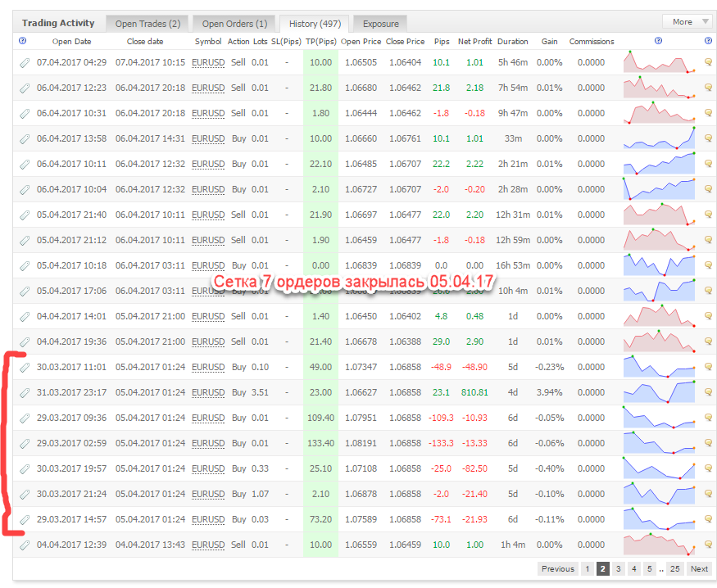717x588 pixels.
Task: Select the History (497) tab
Action: click(x=315, y=24)
